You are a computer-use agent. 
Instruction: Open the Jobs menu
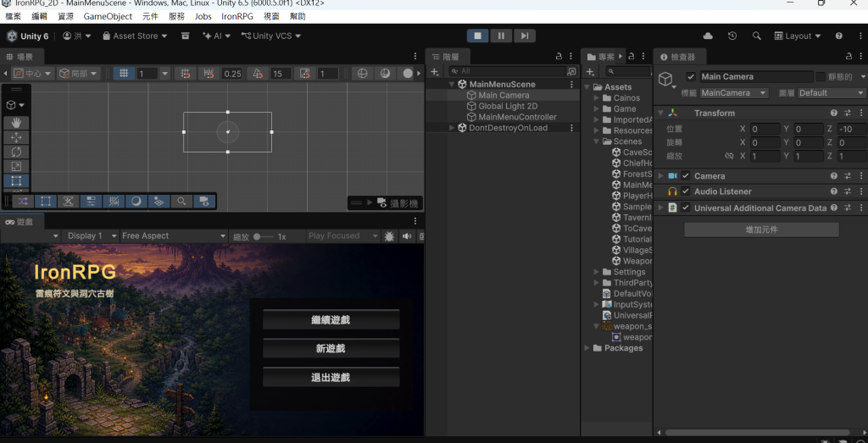point(203,17)
